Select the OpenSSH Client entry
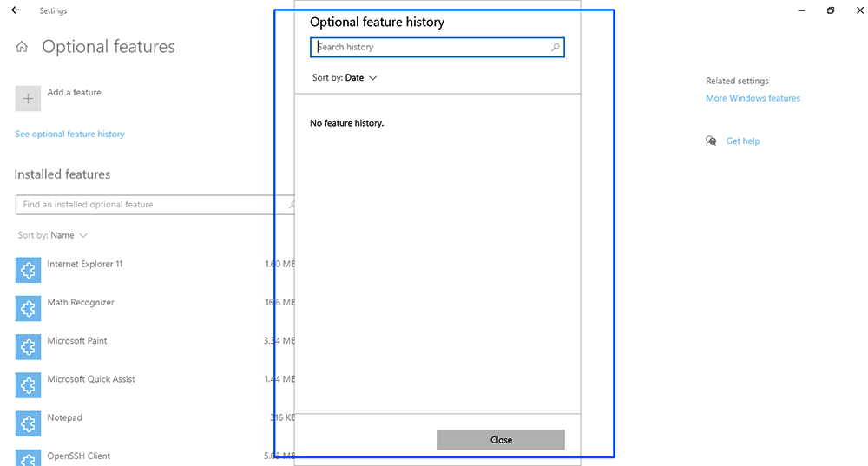 pos(155,457)
